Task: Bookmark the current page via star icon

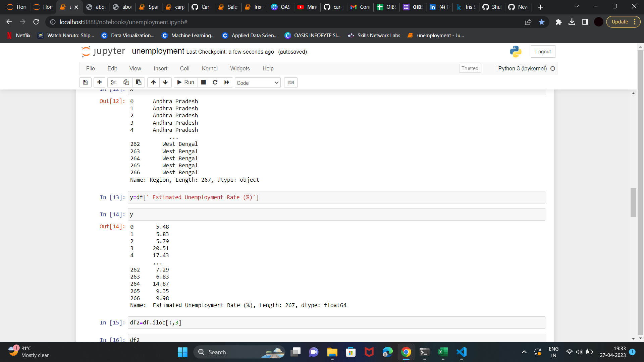Action: pyautogui.click(x=541, y=22)
